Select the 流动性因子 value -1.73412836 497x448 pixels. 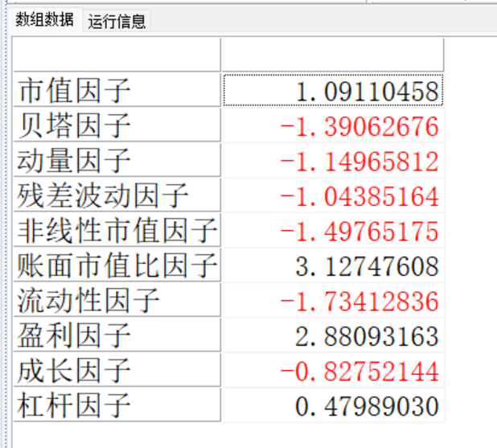(359, 302)
